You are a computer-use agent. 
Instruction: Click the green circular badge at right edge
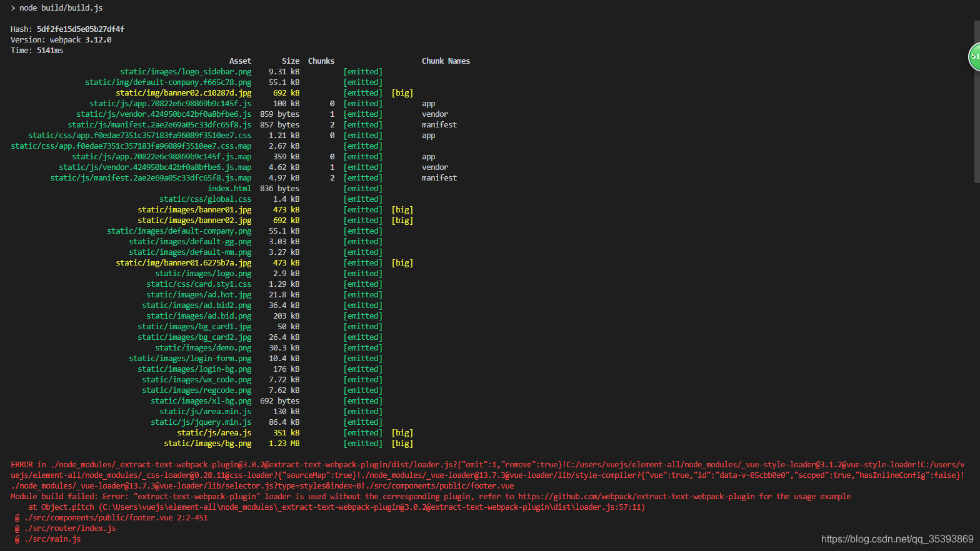tap(974, 56)
